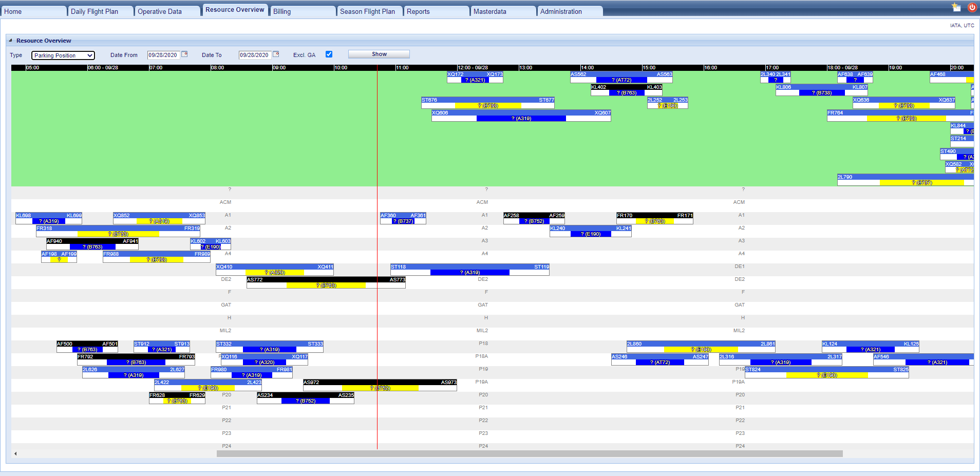Image resolution: width=980 pixels, height=476 pixels.
Task: Select the 2L860 to 2L861 flight bar
Action: (x=701, y=347)
